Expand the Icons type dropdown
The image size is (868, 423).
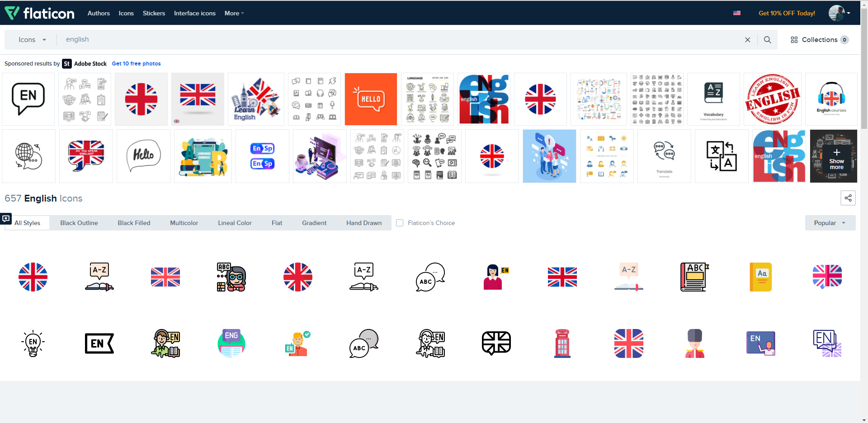[x=32, y=40]
